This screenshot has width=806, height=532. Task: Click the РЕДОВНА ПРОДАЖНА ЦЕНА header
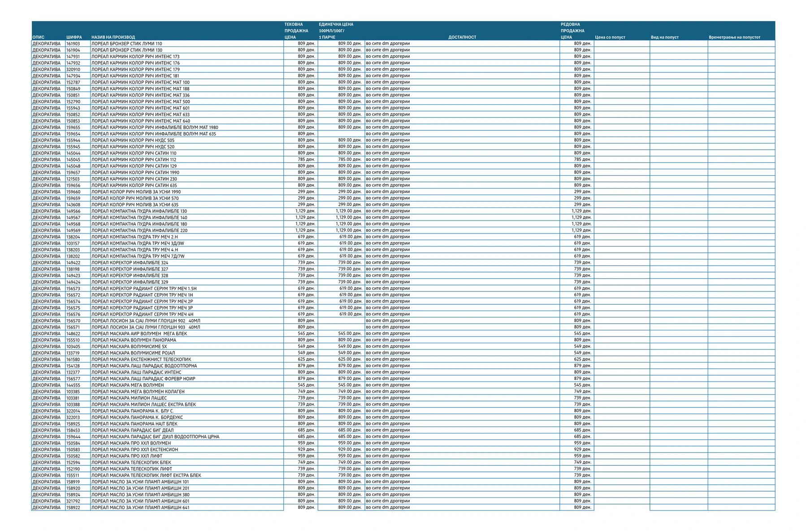(x=572, y=31)
